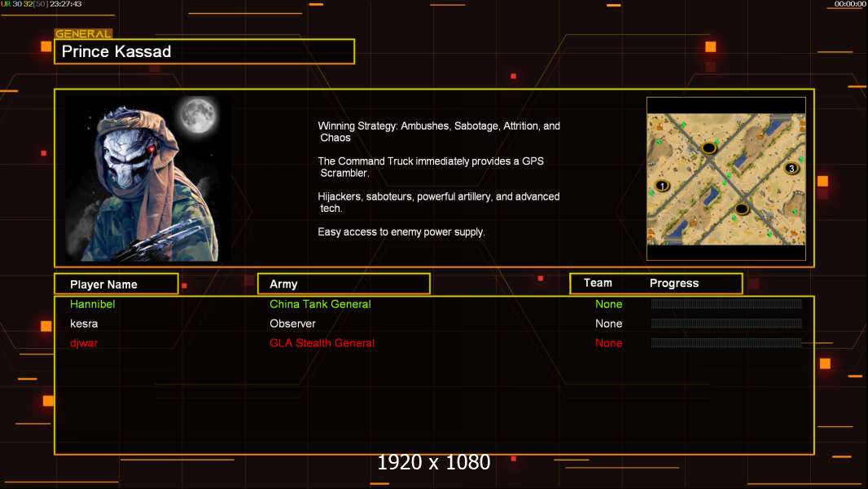Click djwar's team value None
Viewport: 868px width, 489px height.
[608, 343]
